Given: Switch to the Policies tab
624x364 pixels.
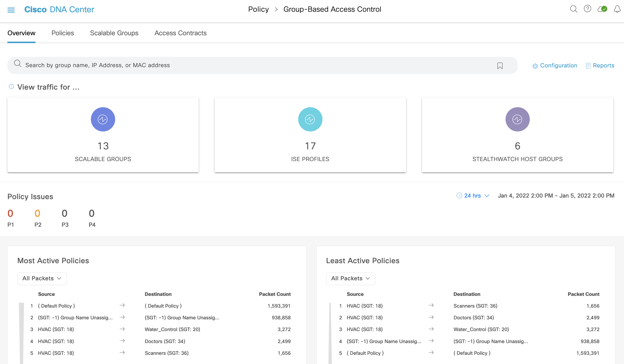Looking at the screenshot, I should [x=63, y=33].
